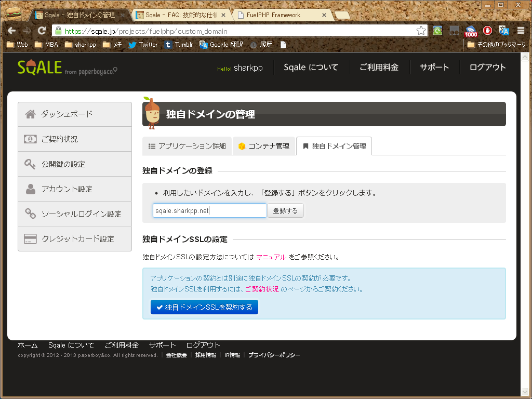Open ダッシュボード in the sidebar
Image resolution: width=532 pixels, height=399 pixels.
75,114
